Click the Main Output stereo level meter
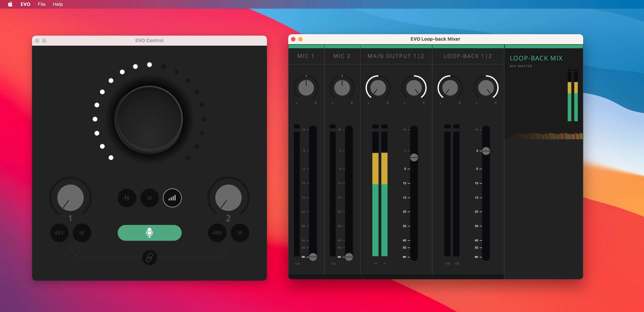The image size is (644, 312). pos(380,190)
